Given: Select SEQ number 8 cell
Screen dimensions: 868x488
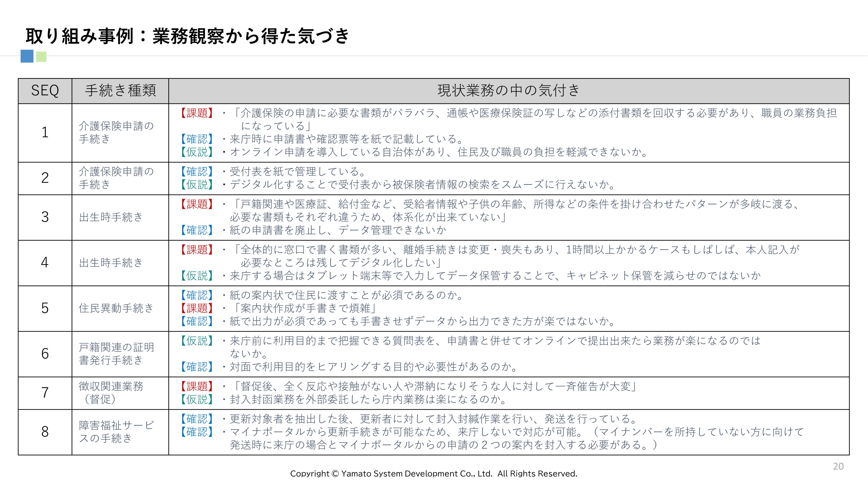Looking at the screenshot, I should pyautogui.click(x=45, y=432).
